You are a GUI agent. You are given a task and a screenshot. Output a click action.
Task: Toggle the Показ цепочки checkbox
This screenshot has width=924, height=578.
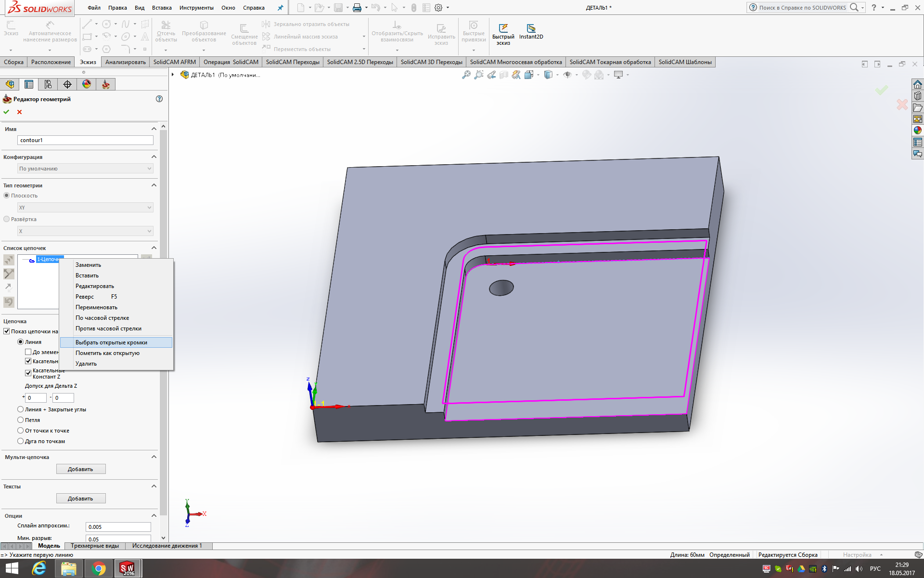click(7, 331)
